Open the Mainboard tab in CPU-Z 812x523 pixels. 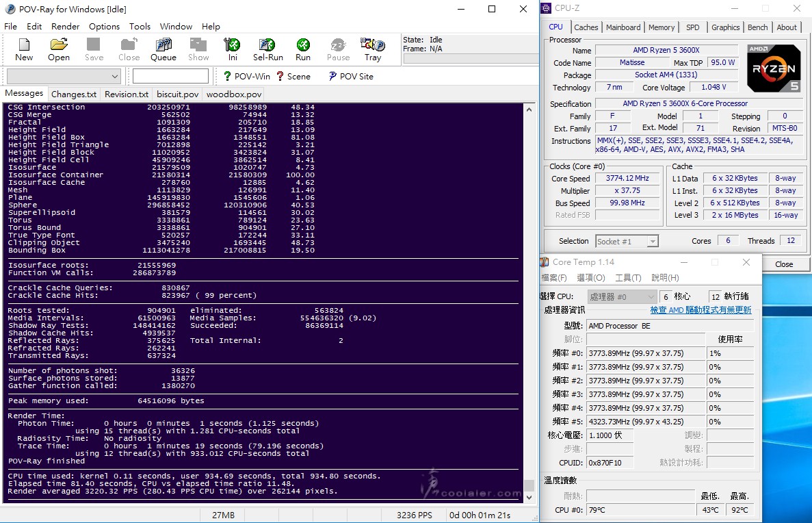(623, 27)
